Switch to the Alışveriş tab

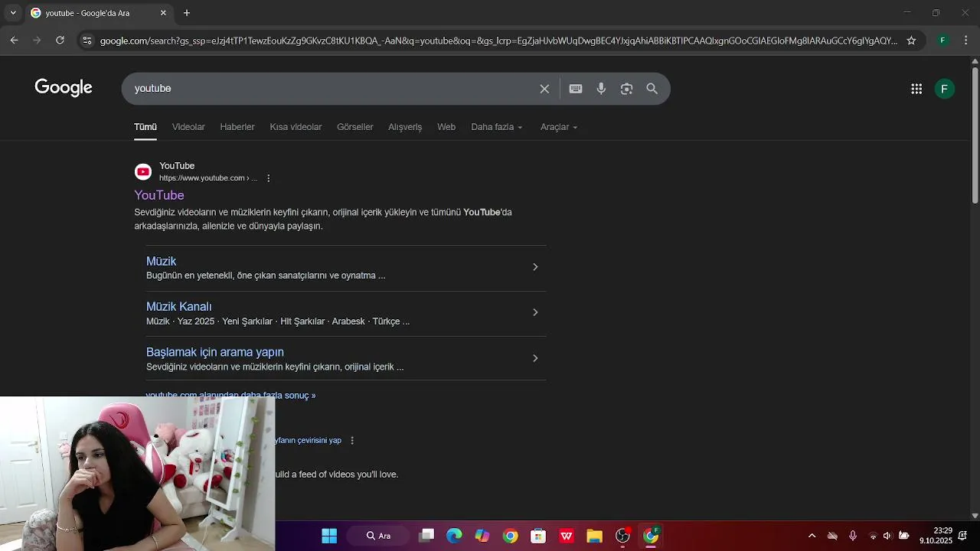[405, 127]
